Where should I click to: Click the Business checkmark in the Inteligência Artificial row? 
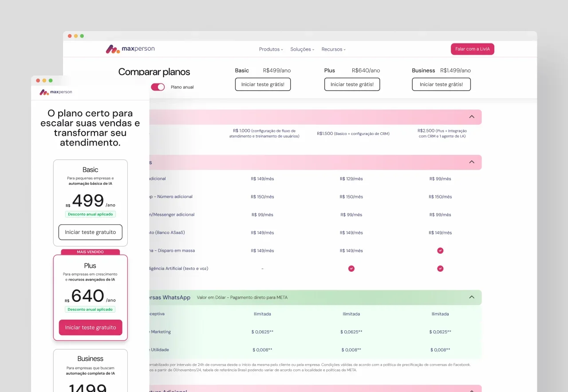pos(440,269)
